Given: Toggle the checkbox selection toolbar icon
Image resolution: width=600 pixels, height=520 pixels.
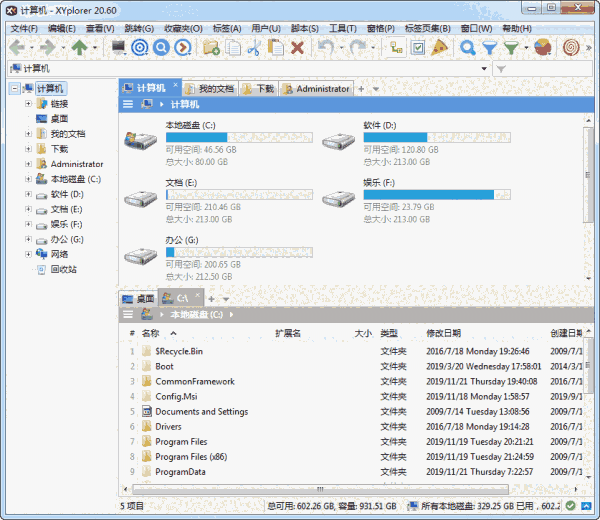Looking at the screenshot, I should [418, 47].
